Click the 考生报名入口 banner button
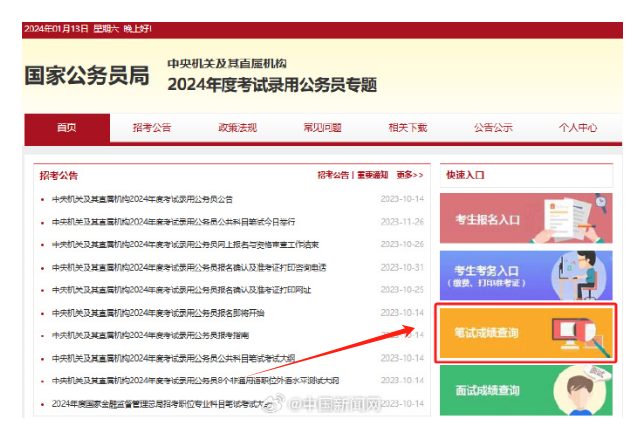Image resolution: width=643 pixels, height=425 pixels. 526,218
